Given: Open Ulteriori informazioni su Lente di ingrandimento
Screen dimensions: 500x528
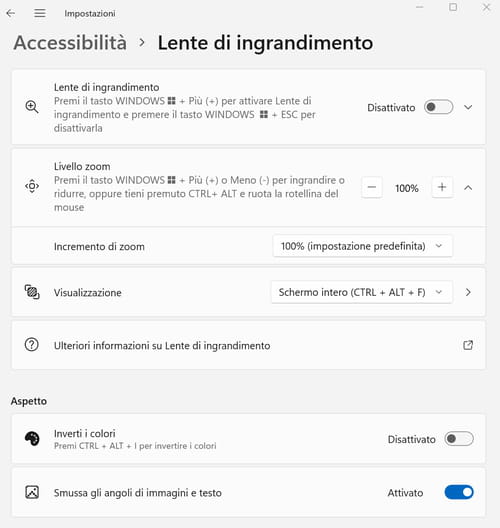Looking at the screenshot, I should [249, 345].
